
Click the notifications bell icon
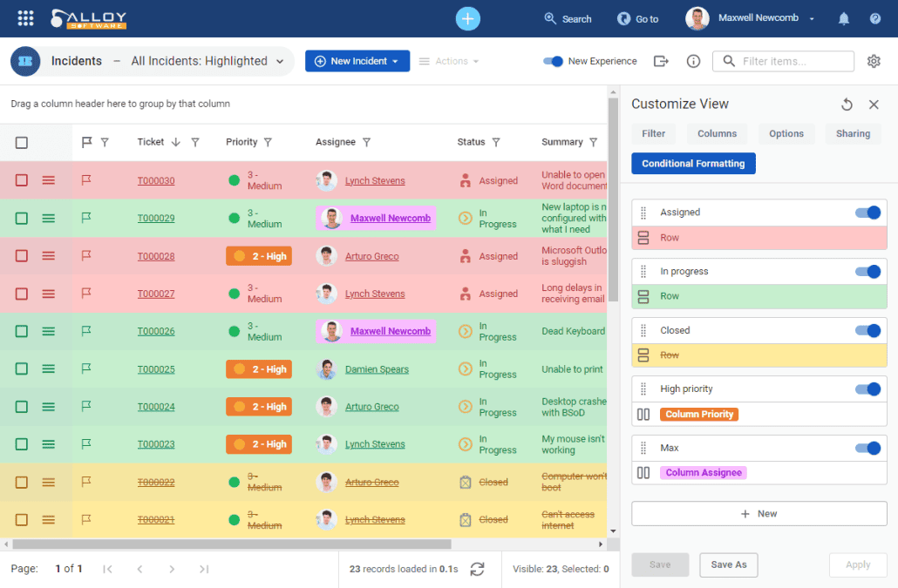(844, 18)
